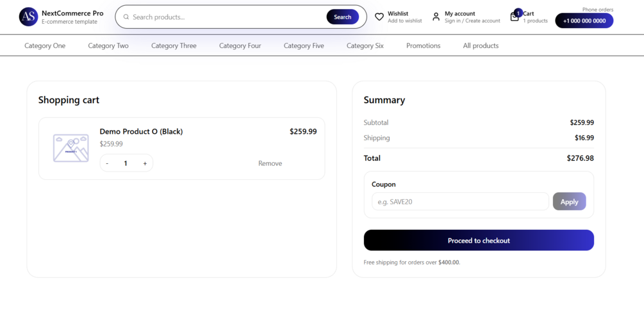Screen dimensions: 644x315
Task: Open the Promotions page
Action: click(x=424, y=45)
